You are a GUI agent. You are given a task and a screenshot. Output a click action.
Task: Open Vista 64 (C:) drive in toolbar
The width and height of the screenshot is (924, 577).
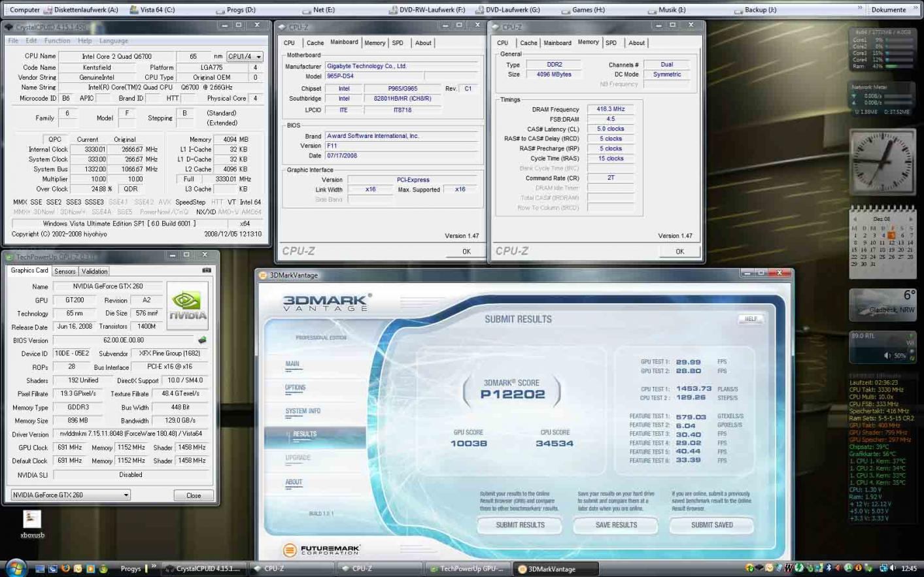pos(152,10)
